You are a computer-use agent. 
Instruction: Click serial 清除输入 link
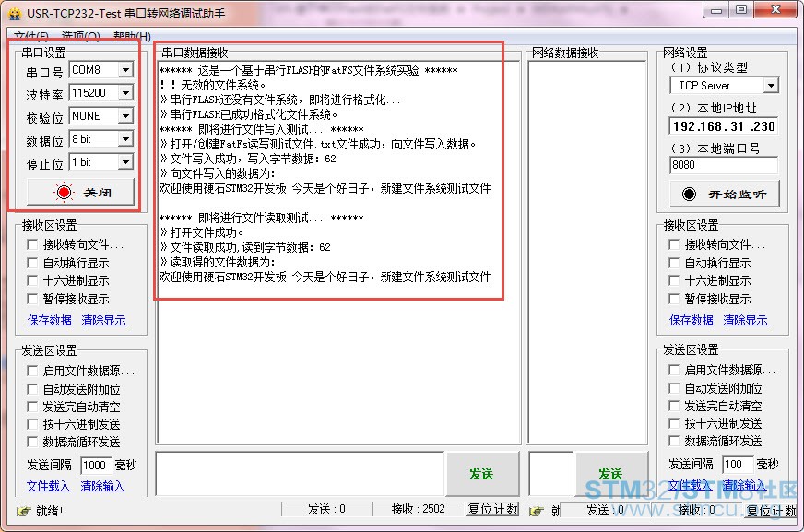coord(102,485)
